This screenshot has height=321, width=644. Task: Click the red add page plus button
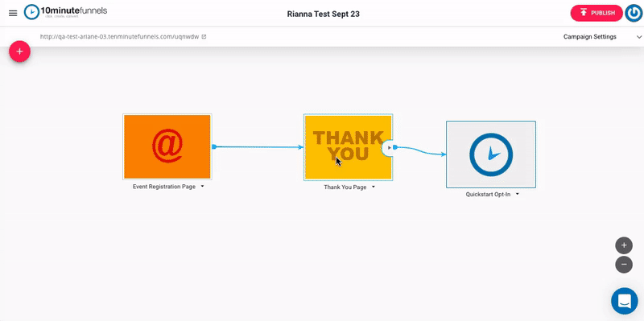[19, 51]
